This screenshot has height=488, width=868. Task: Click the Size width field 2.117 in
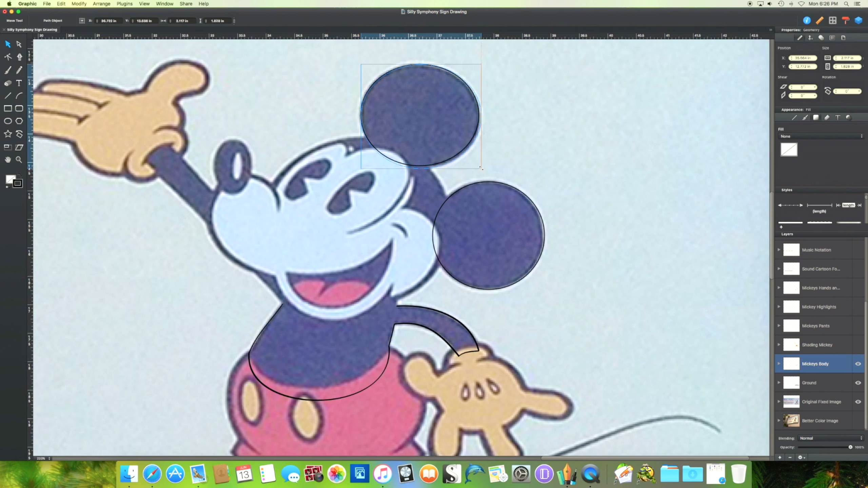pyautogui.click(x=847, y=58)
